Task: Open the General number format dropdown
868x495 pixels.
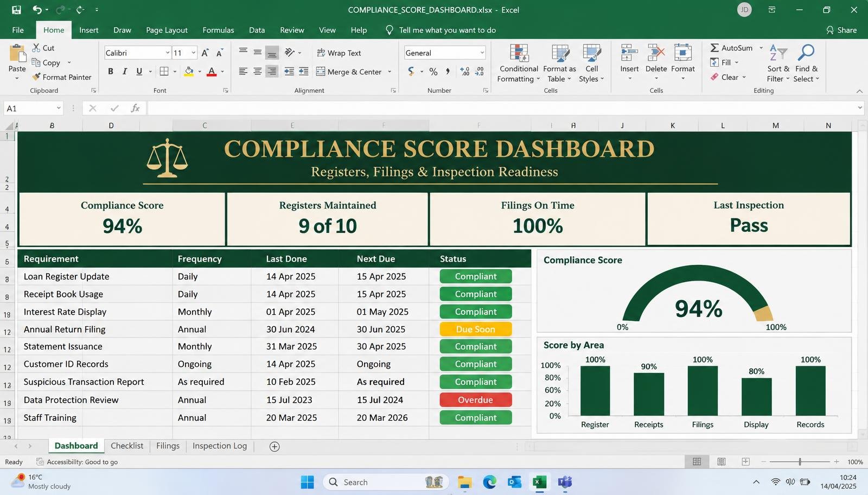Action: [482, 53]
